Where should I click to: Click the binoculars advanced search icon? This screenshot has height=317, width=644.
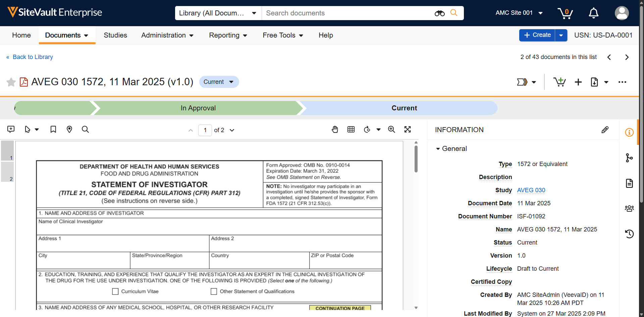[x=439, y=13]
